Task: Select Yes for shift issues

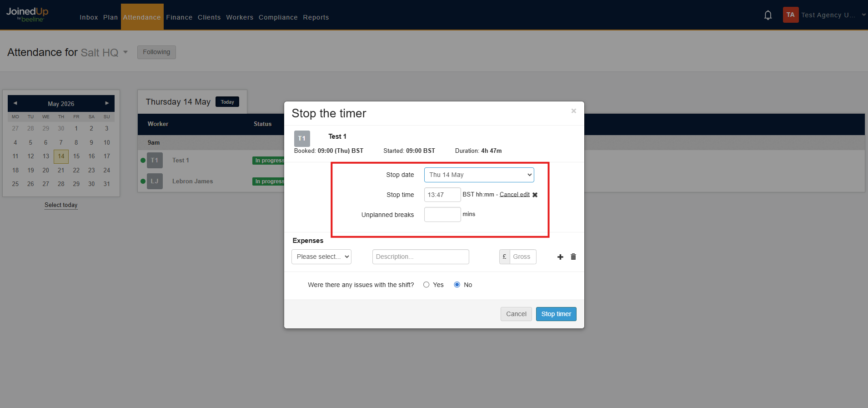Action: click(x=426, y=285)
